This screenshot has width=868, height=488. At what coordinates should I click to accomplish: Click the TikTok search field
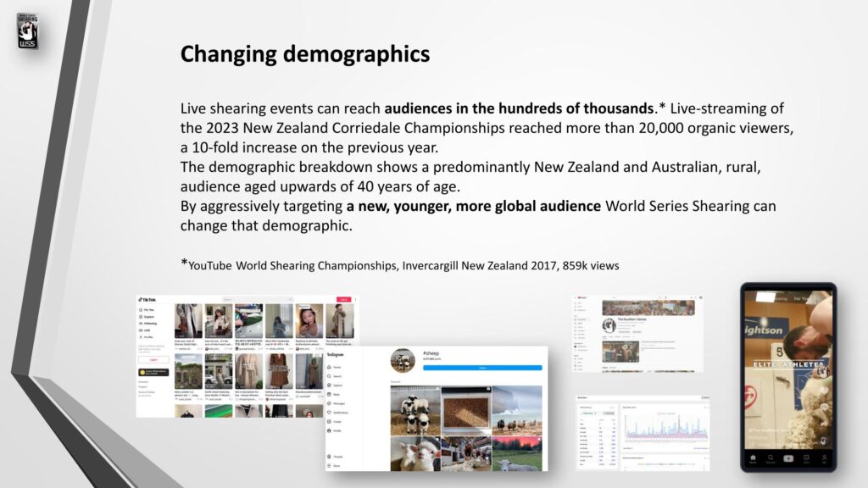(259, 299)
